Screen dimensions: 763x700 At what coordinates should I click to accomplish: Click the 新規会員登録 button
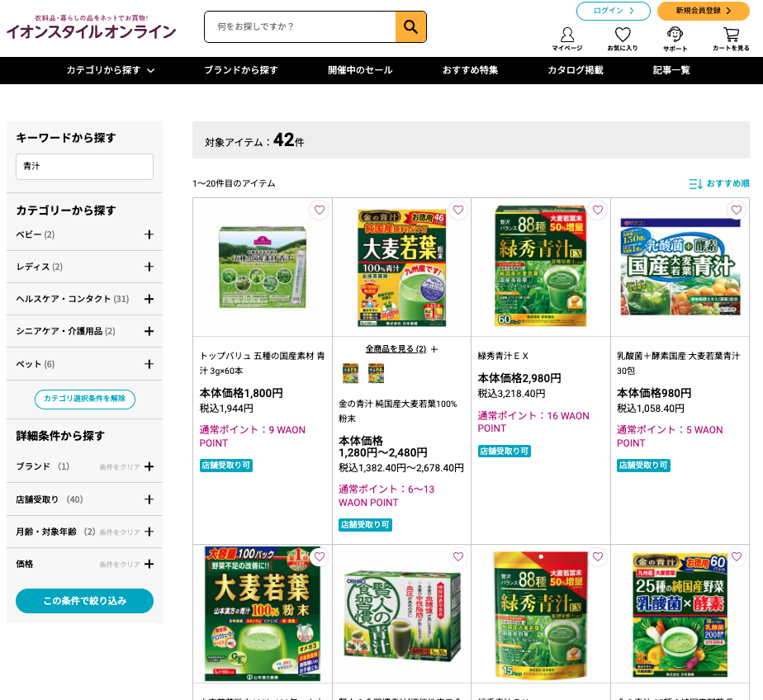pos(704,11)
